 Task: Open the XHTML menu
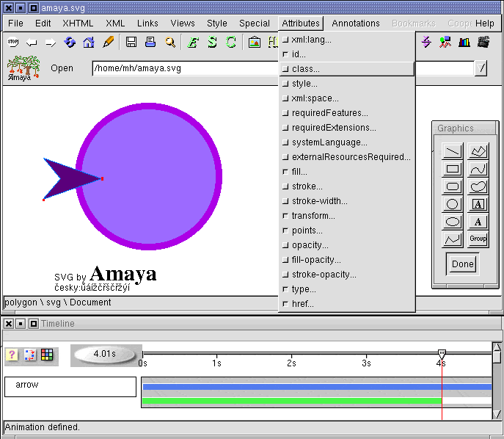tap(78, 23)
